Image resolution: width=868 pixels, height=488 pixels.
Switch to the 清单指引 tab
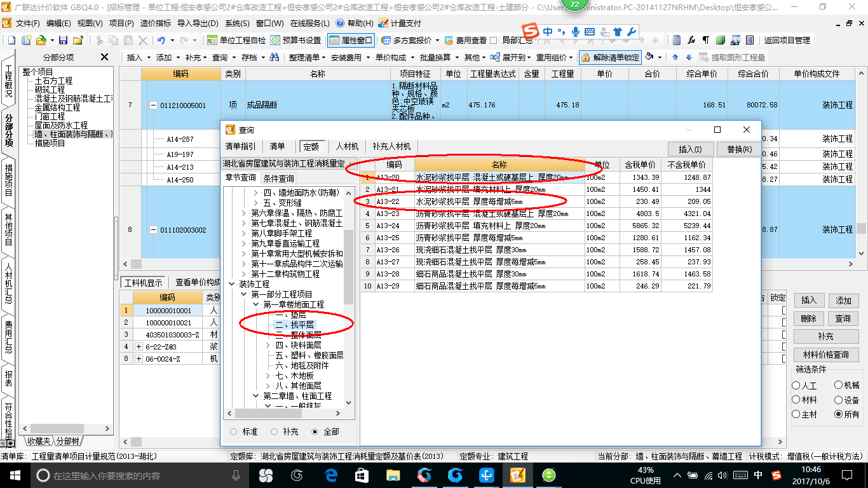pos(241,146)
